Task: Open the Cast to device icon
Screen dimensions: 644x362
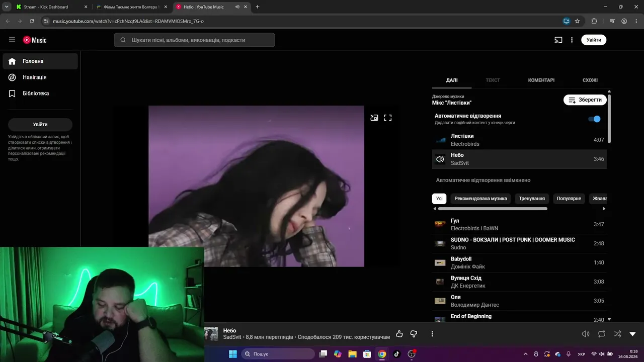Action: (558, 40)
